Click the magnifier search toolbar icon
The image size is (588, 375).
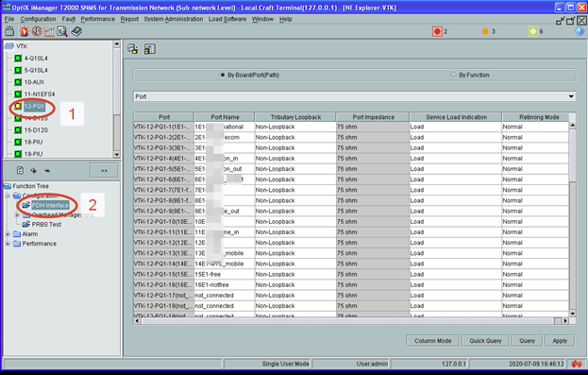coord(62,31)
